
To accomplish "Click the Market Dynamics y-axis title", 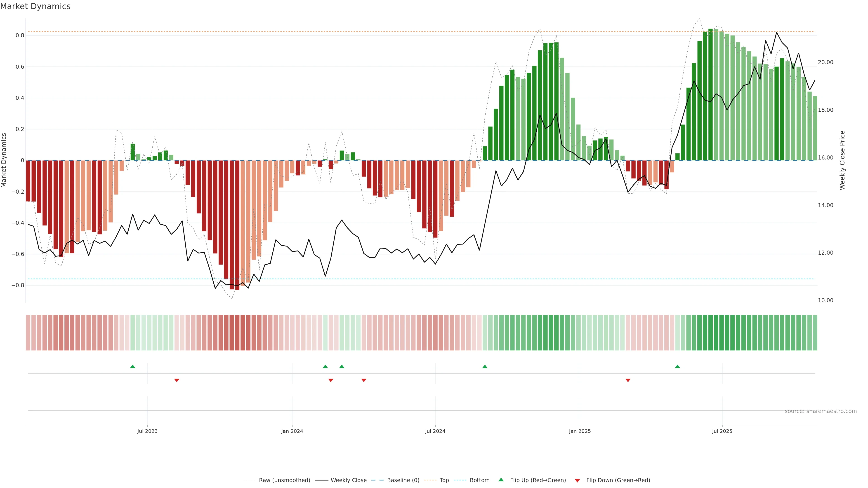I will (x=4, y=160).
